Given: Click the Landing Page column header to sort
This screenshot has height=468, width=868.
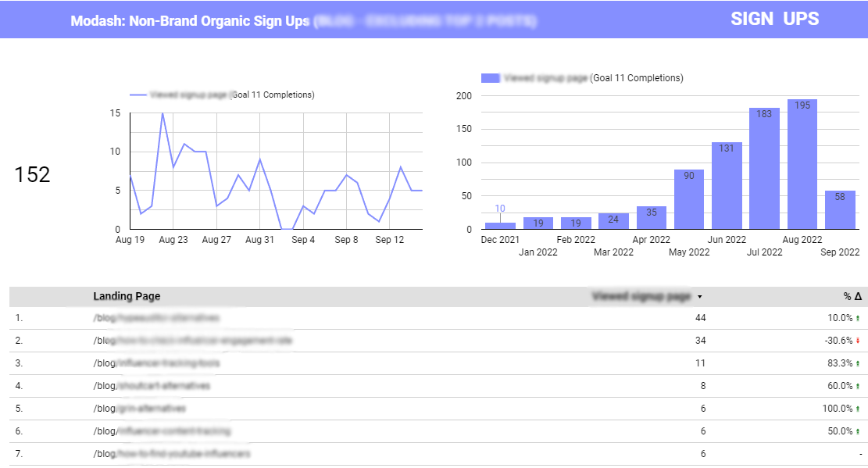Looking at the screenshot, I should (127, 297).
